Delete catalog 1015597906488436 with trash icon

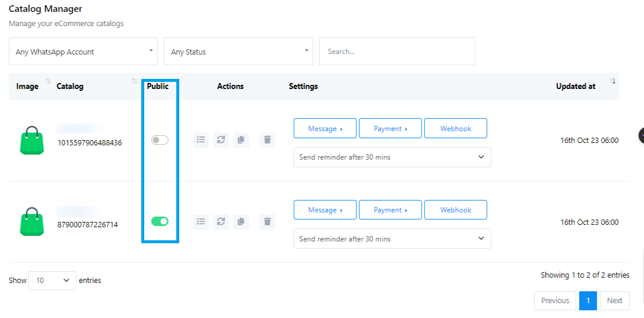point(267,140)
